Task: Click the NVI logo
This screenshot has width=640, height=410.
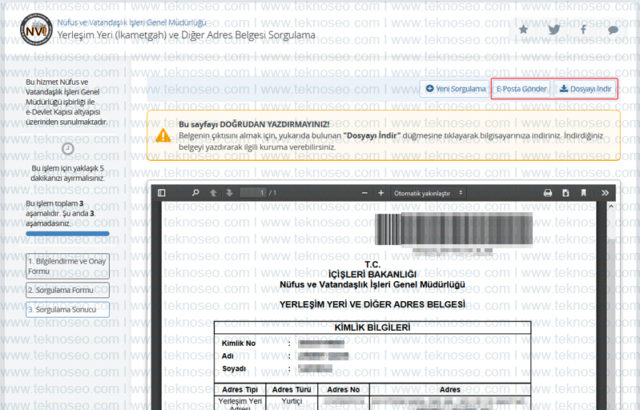Action: coord(36,29)
